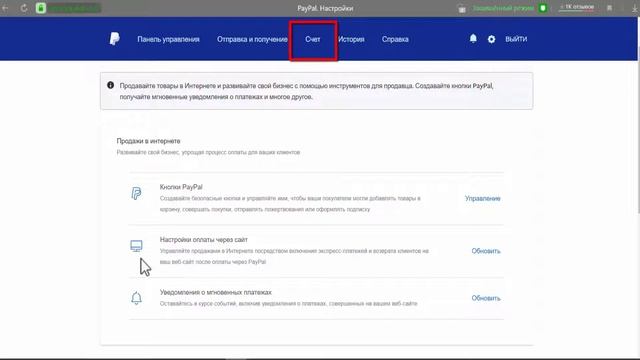640x360 pixels.
Task: Click Управление for PayPal buttons
Action: (482, 198)
